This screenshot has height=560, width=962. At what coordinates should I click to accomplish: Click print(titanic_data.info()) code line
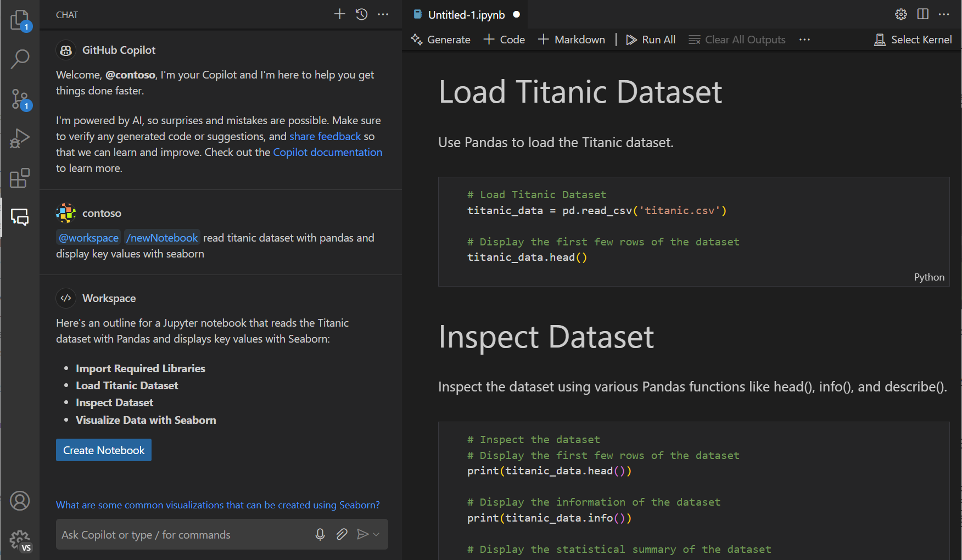pos(549,518)
